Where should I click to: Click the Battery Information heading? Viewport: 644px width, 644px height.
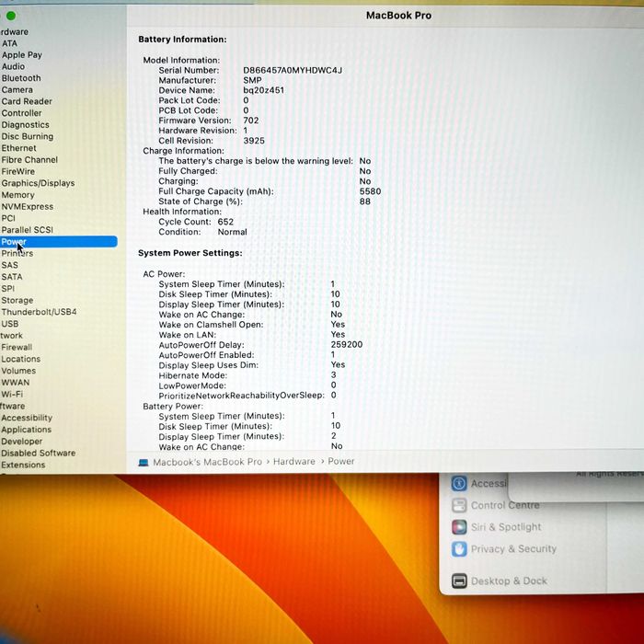182,40
